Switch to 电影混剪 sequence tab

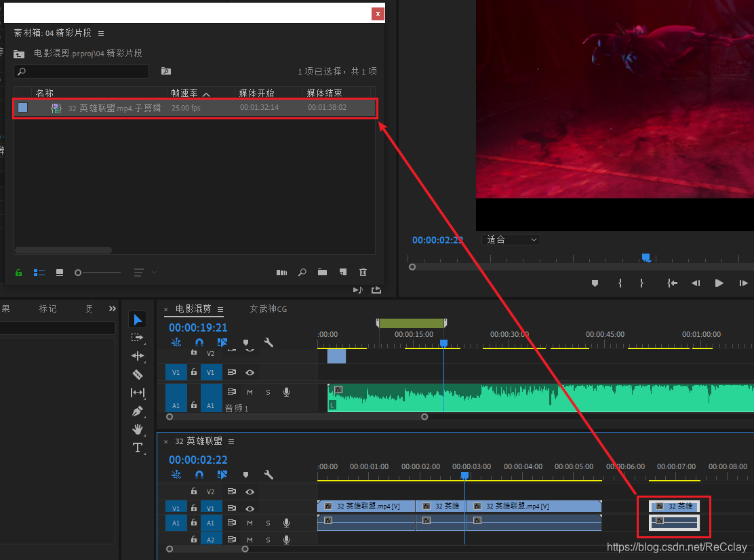click(193, 308)
